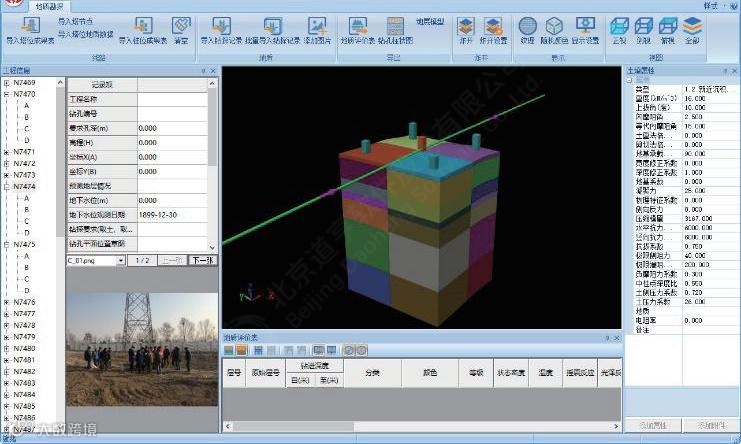Screen dimensions: 741x444
Task: Click the 上一张 previous image button
Action: point(172,260)
